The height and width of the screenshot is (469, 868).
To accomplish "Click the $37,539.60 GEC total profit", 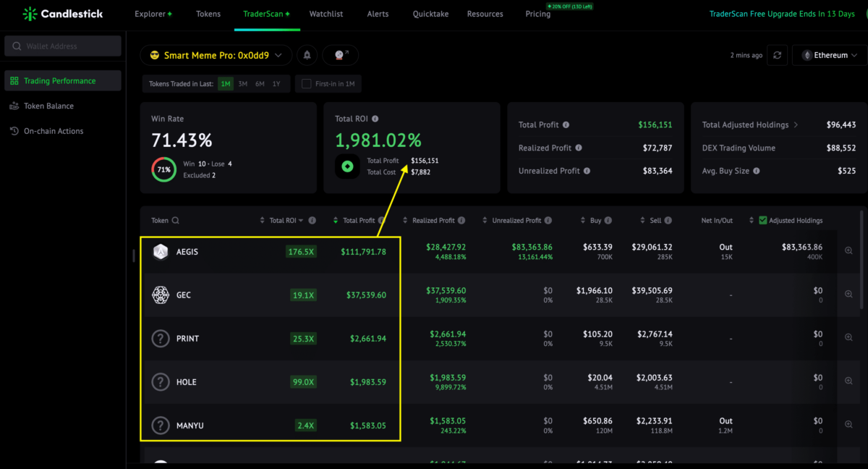I will (367, 295).
